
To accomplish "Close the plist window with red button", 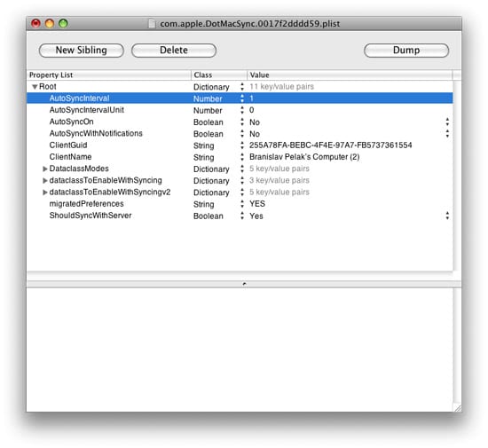I will pos(35,23).
